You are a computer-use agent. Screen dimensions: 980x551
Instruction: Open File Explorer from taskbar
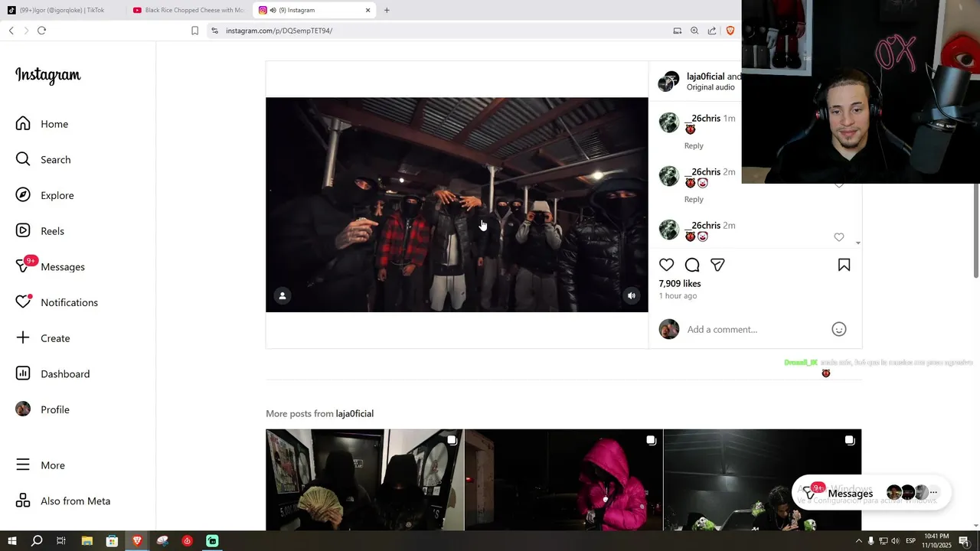coord(87,541)
